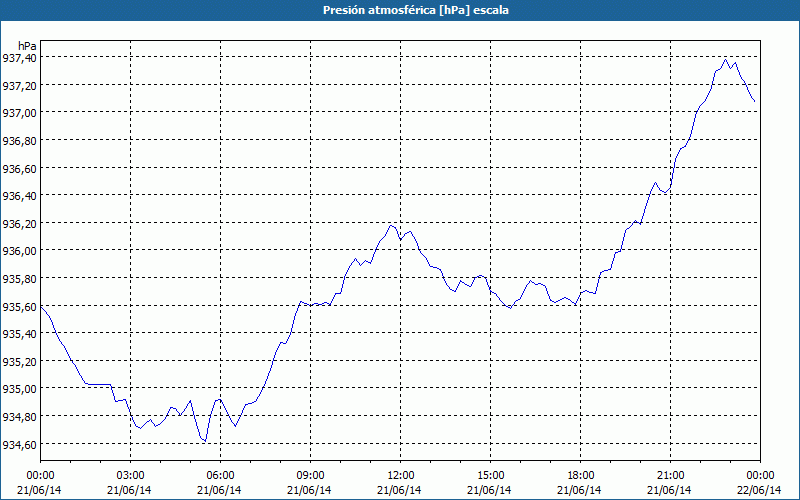Click the 935,00 y-axis label
The height and width of the screenshot is (500, 800).
[19, 389]
